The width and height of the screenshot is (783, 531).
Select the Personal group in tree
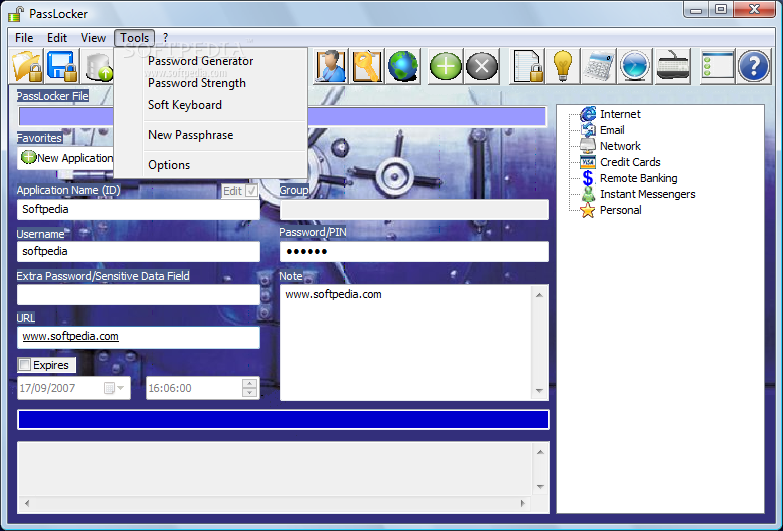tap(620, 210)
